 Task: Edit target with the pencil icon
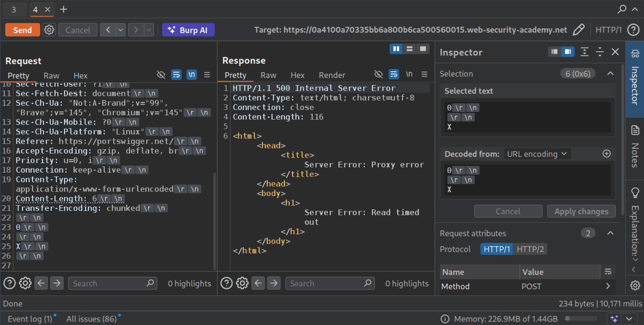[579, 30]
